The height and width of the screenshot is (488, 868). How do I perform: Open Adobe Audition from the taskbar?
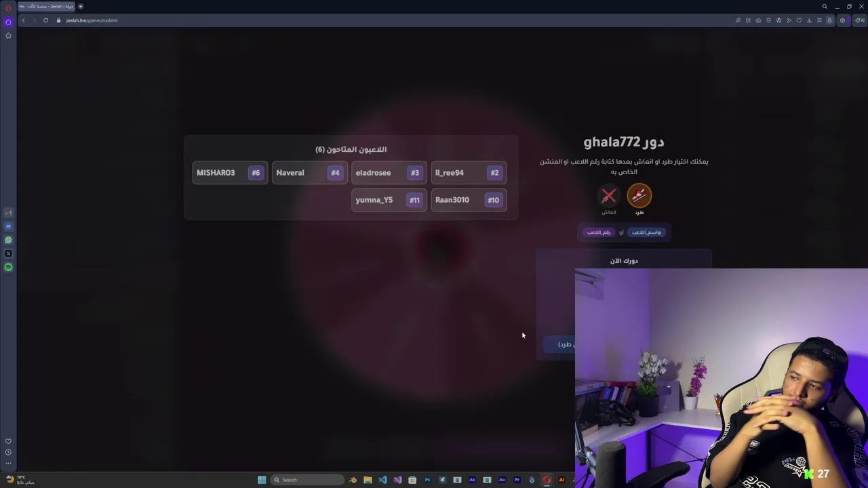coord(502,480)
